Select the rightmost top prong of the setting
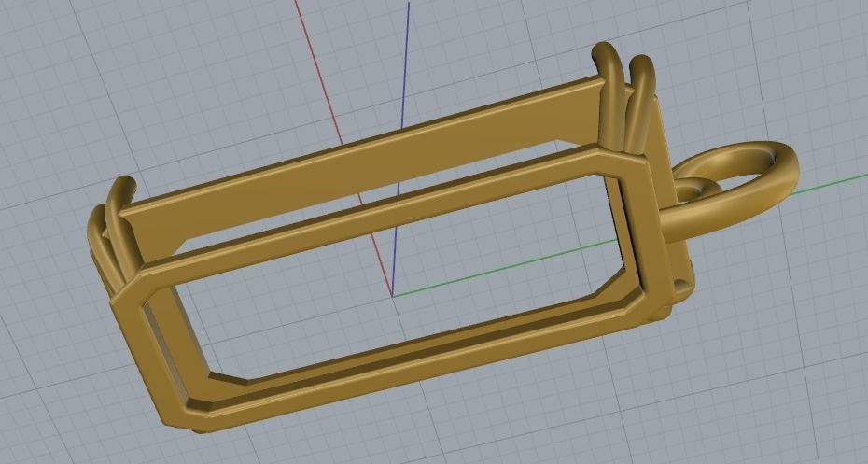This screenshot has width=868, height=464. click(641, 103)
